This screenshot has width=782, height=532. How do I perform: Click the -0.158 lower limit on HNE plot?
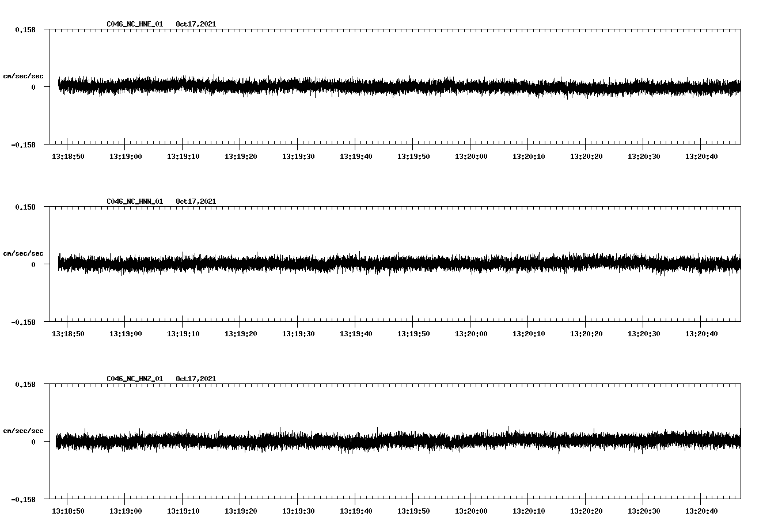pos(23,145)
